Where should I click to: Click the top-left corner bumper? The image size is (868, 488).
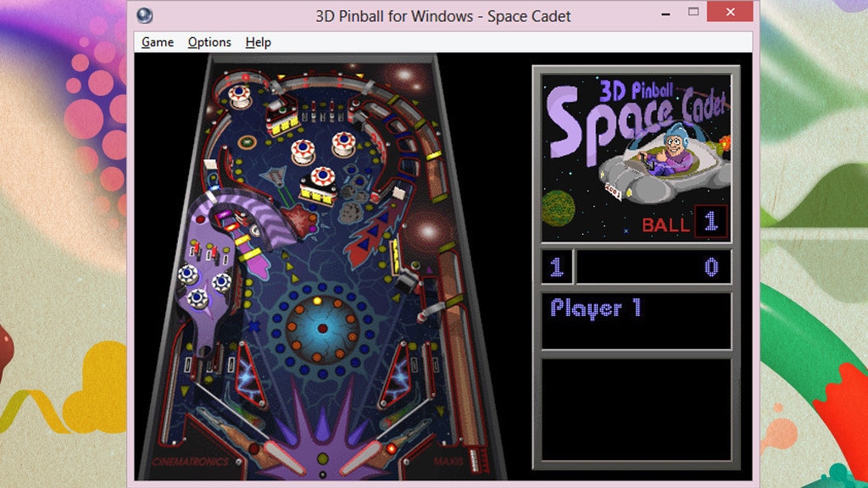pos(239,97)
